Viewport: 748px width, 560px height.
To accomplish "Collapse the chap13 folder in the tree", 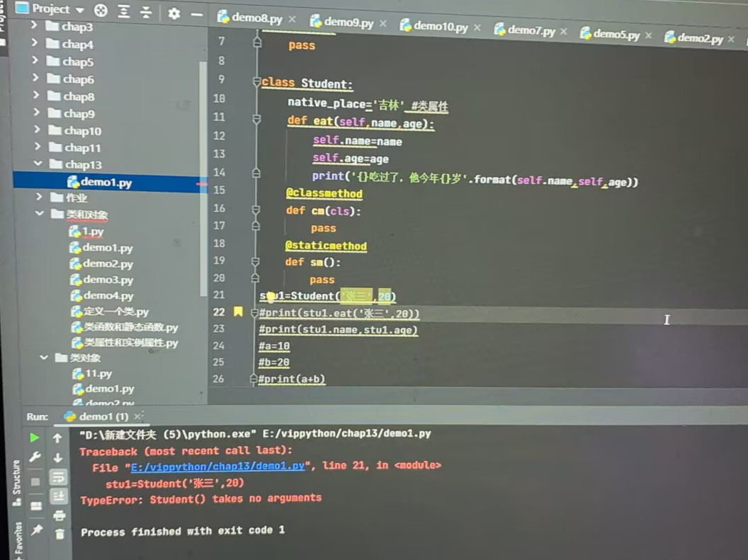I will (x=39, y=165).
